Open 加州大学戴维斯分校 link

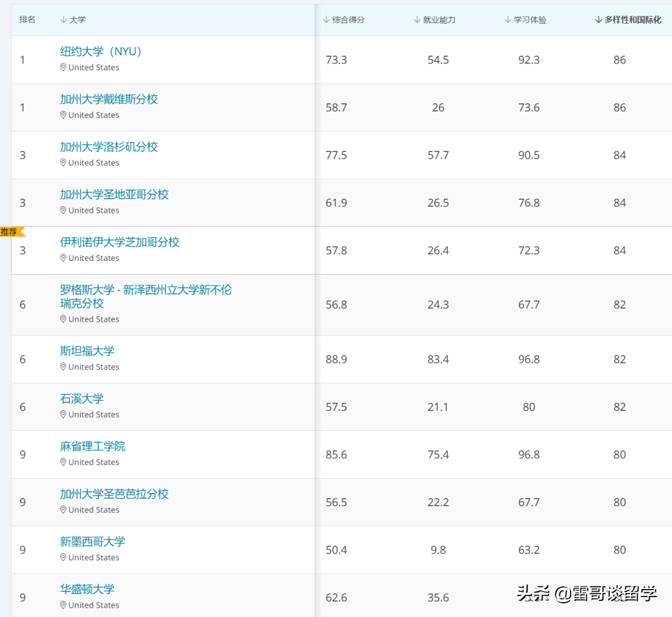tap(109, 99)
